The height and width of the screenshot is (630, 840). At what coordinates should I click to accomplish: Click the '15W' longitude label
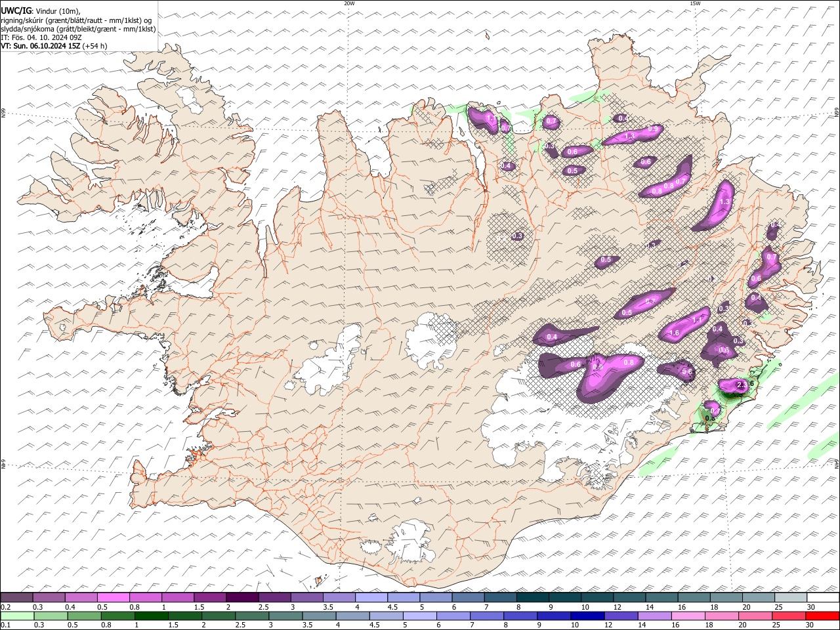(x=695, y=3)
